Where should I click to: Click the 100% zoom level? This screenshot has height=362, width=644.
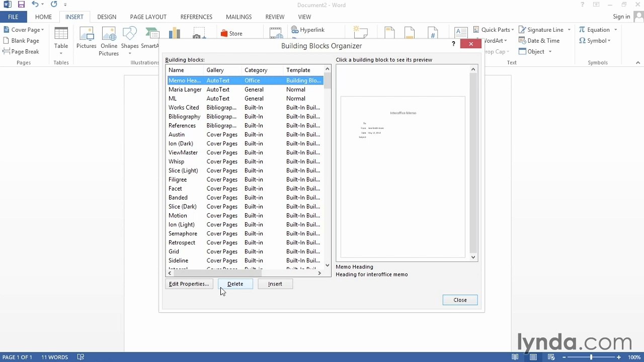pyautogui.click(x=634, y=357)
